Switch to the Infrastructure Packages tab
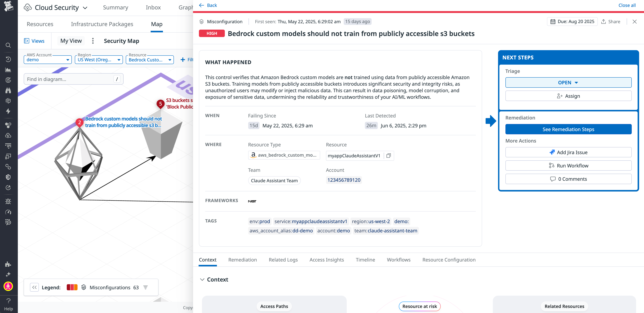This screenshot has height=313, width=644. 102,24
